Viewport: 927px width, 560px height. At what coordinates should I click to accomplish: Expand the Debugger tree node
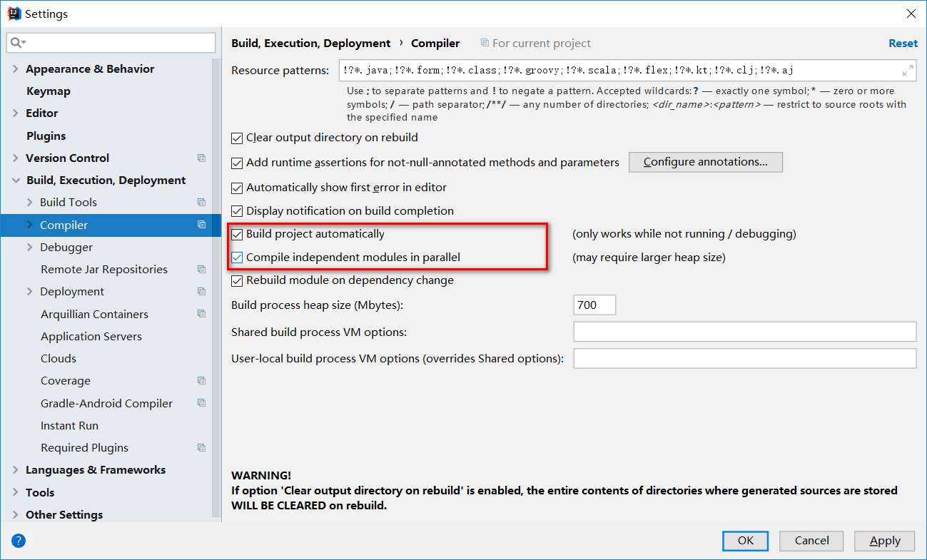click(29, 248)
